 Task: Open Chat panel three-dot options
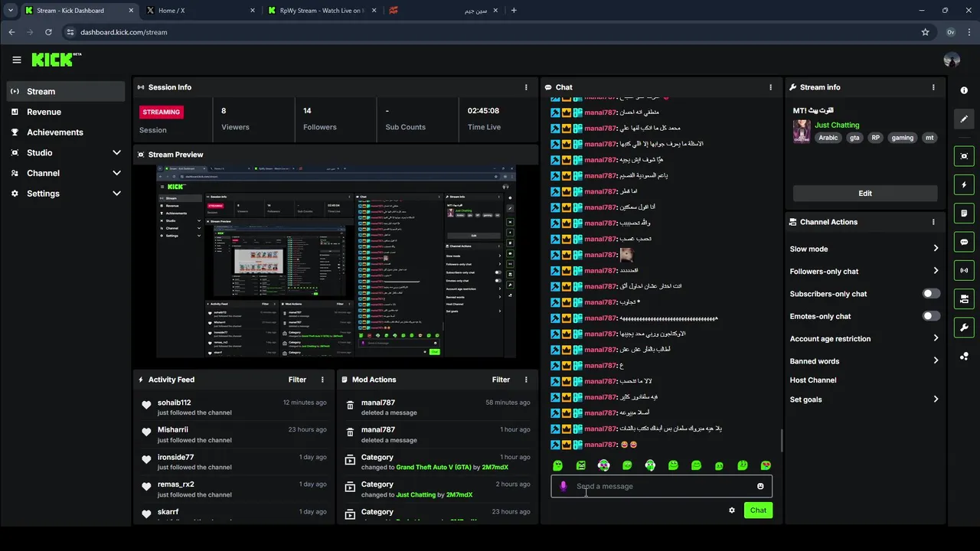(770, 87)
